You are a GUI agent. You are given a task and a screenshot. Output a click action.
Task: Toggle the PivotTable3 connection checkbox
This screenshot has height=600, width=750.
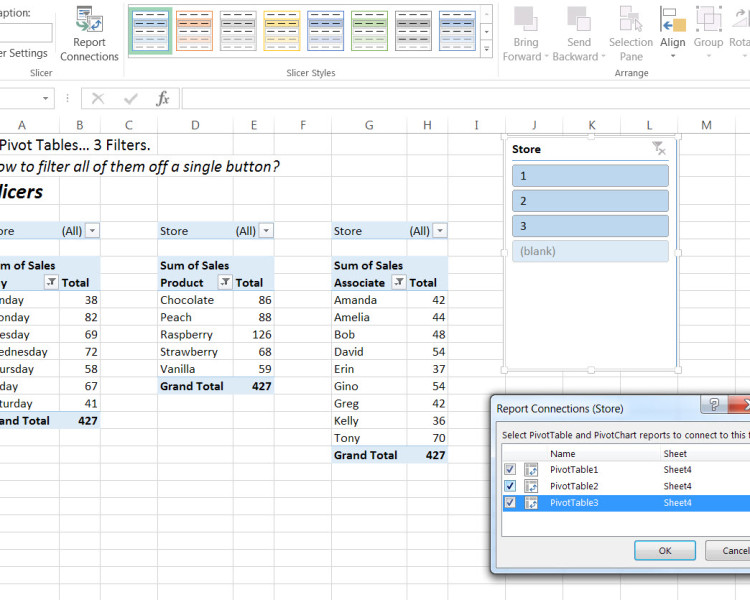pos(511,503)
